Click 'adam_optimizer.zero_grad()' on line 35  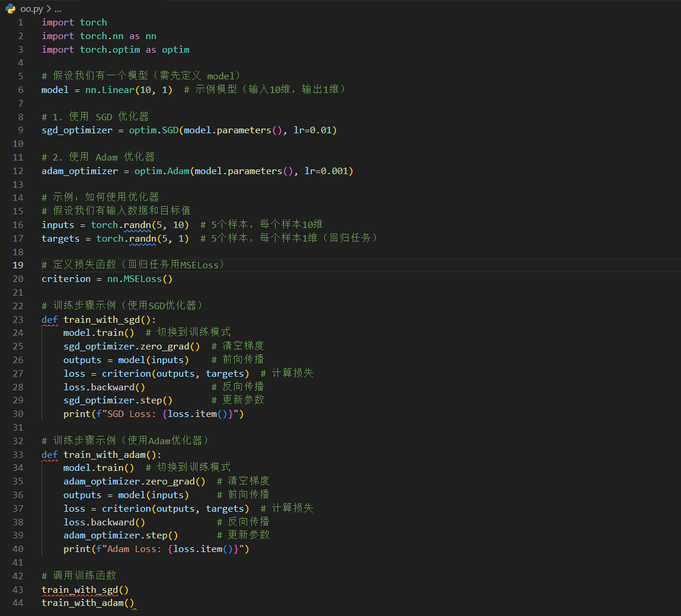tap(134, 482)
